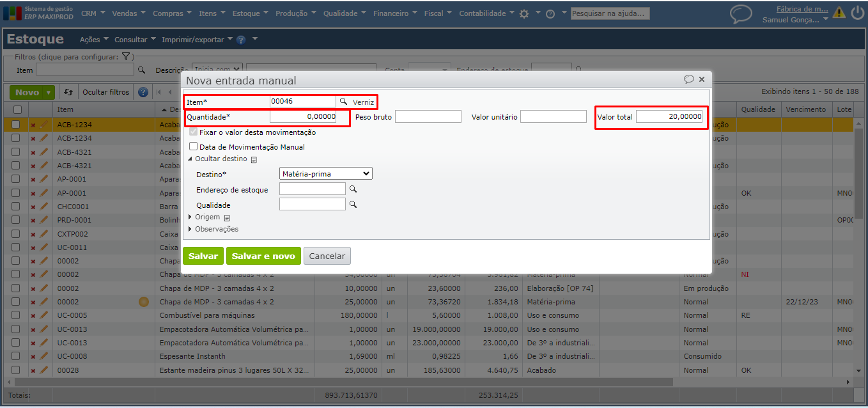Open the Fábrica de m... company link
This screenshot has height=408, width=868.
(802, 9)
